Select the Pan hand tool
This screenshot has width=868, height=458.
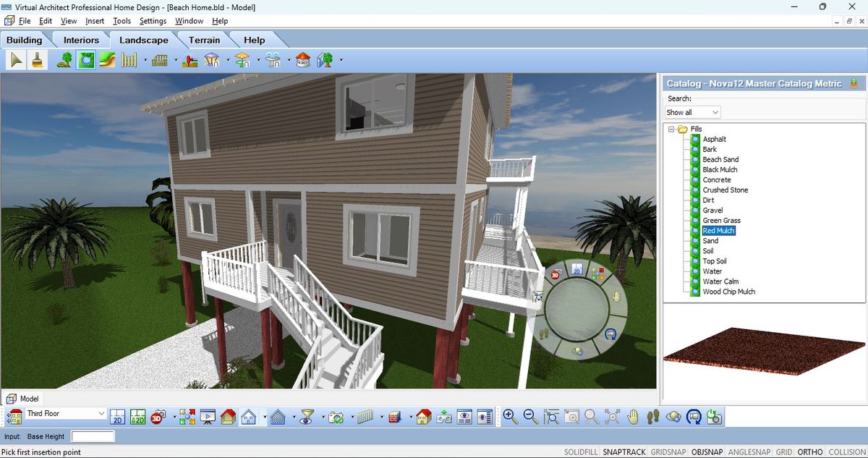633,417
